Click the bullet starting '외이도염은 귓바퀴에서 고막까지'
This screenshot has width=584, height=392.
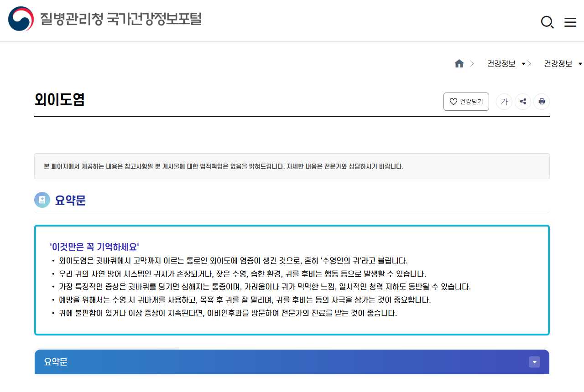[x=233, y=261]
